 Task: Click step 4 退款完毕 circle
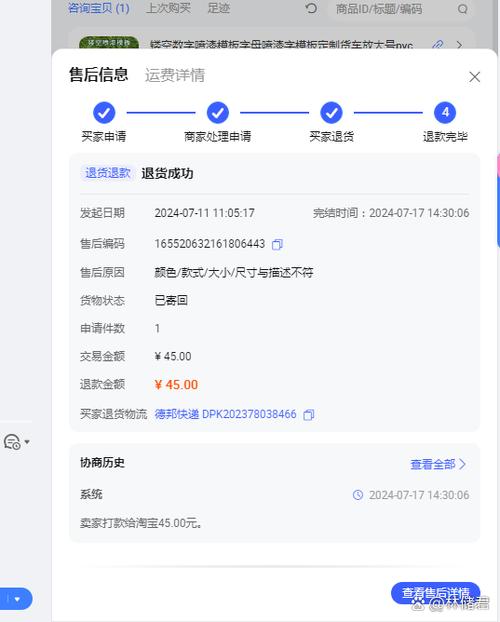[x=445, y=113]
